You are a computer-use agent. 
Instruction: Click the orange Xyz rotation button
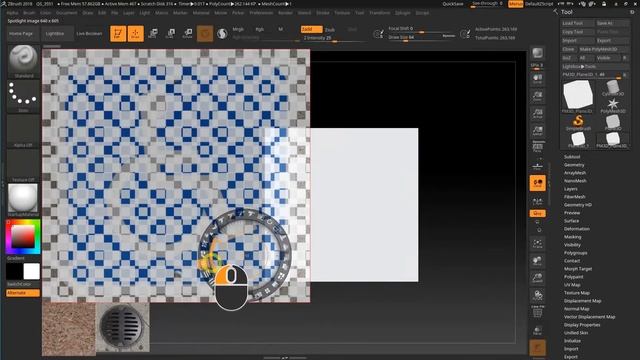click(x=538, y=213)
